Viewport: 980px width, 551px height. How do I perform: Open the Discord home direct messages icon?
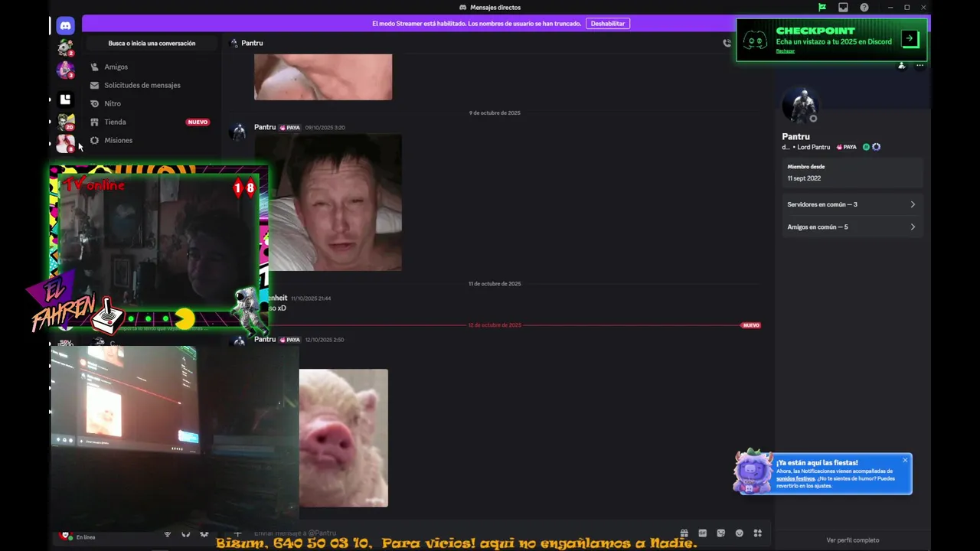click(x=66, y=25)
